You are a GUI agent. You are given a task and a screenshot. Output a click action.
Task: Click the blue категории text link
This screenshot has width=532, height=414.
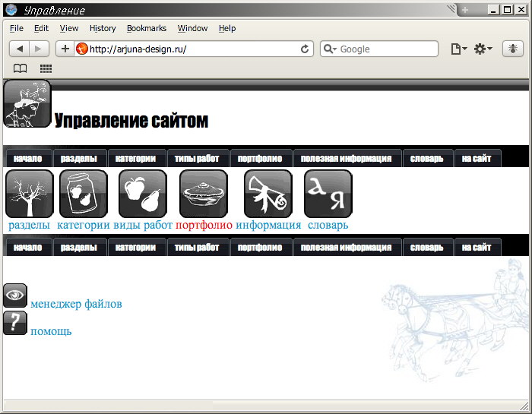point(84,225)
